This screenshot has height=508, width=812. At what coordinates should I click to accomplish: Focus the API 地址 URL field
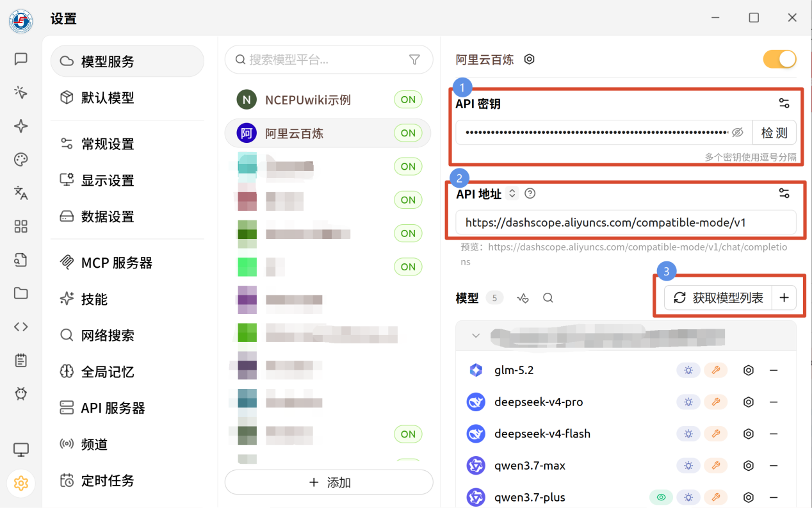click(x=626, y=222)
